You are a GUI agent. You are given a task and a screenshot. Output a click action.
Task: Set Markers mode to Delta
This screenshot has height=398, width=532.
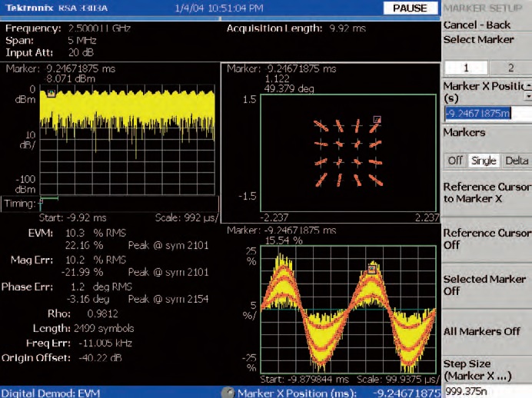516,161
